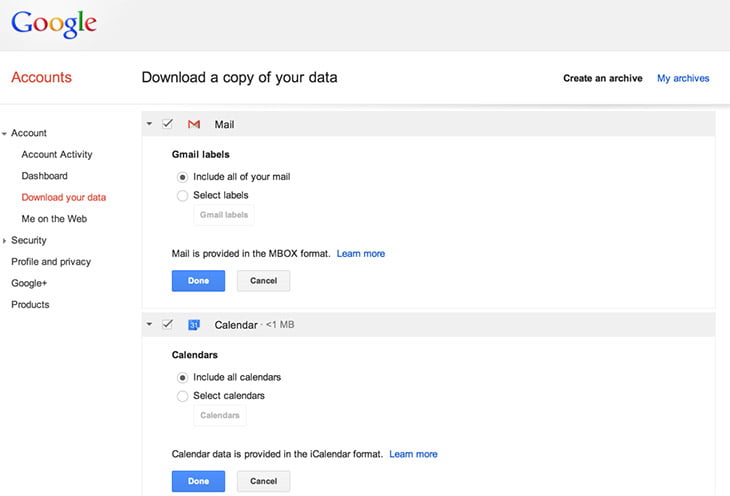Click Done in the Calendar section
Screen dimensions: 730x496
198,481
